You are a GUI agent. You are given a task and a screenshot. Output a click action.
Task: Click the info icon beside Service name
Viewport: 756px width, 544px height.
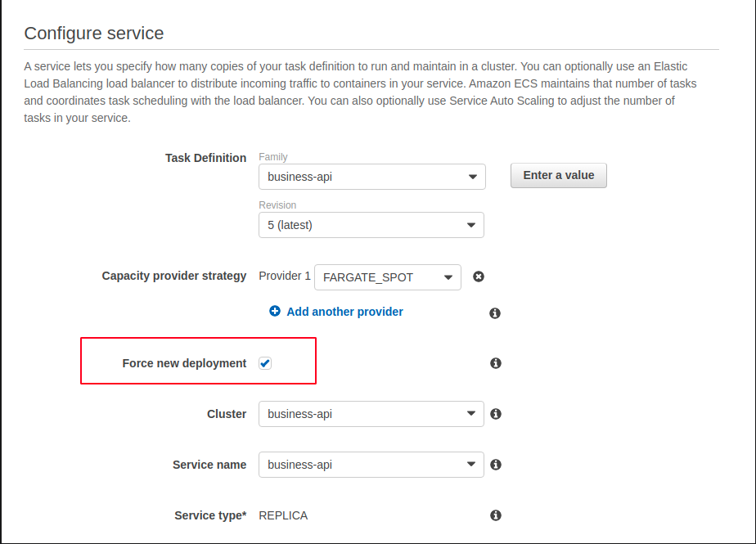click(x=495, y=465)
